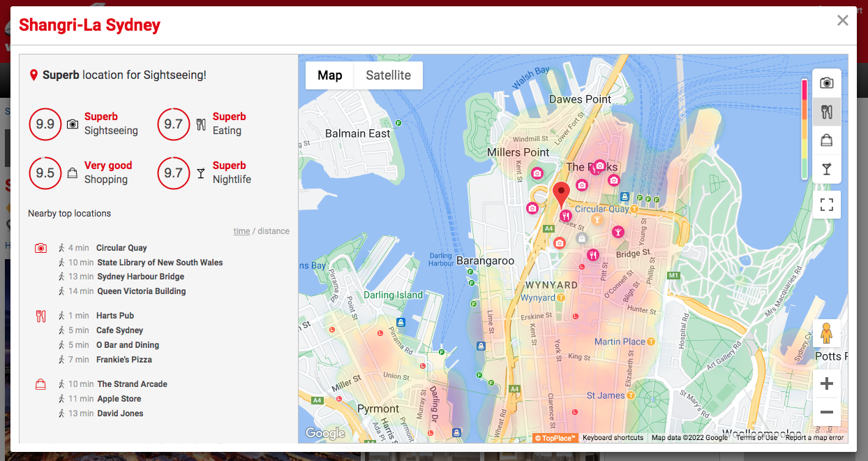Click the orange cocktail marker near Circular Quay
Image resolution: width=868 pixels, height=461 pixels.
(x=597, y=220)
